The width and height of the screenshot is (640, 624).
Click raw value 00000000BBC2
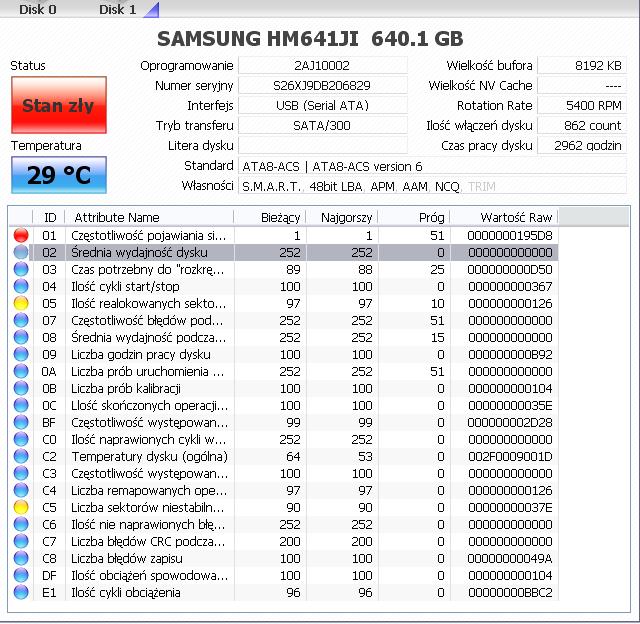510,592
